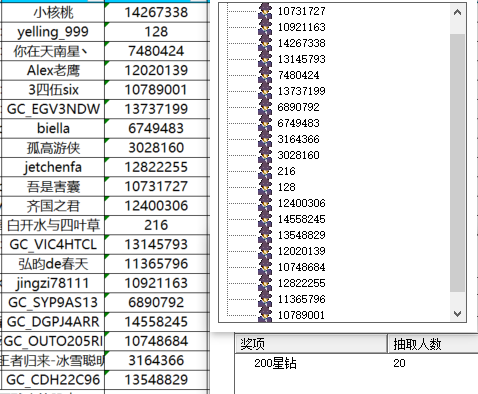Click spreadsheet cell biella
Image resolution: width=478 pixels, height=394 pixels.
pyautogui.click(x=53, y=128)
